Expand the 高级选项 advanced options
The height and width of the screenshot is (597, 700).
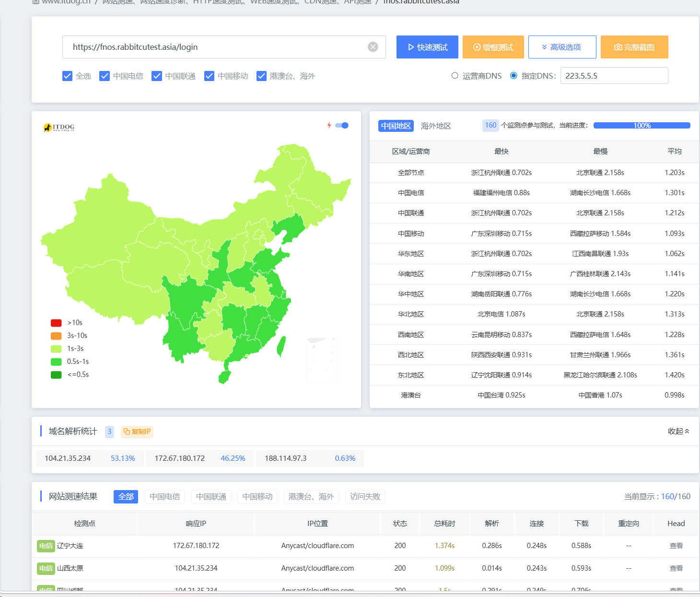click(562, 47)
